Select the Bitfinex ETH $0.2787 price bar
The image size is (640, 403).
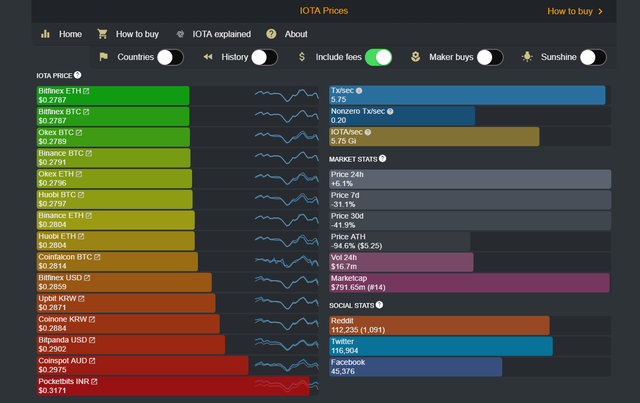tap(113, 96)
